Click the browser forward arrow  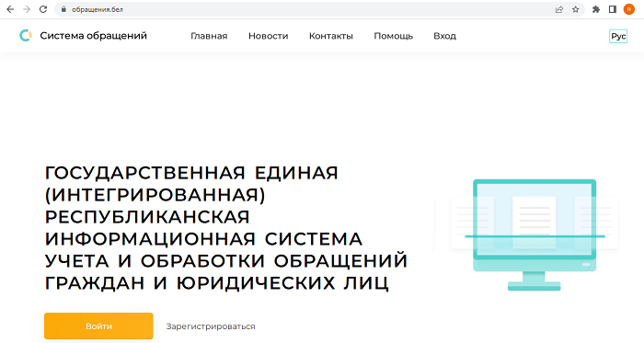coord(27,9)
